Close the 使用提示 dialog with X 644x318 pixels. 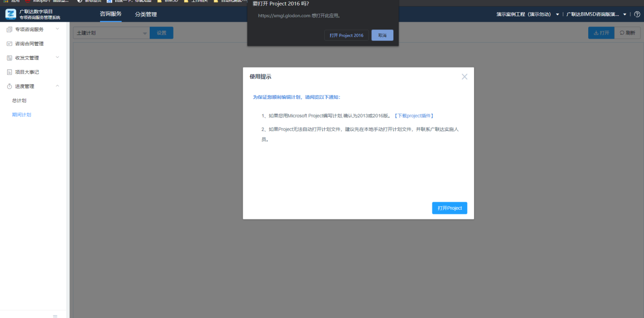(464, 77)
